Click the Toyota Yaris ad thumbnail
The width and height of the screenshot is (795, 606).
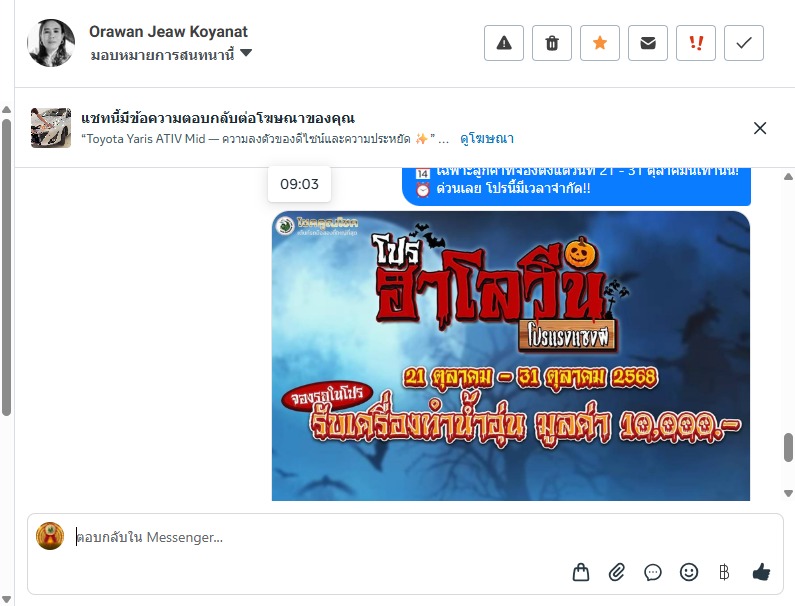click(x=51, y=128)
